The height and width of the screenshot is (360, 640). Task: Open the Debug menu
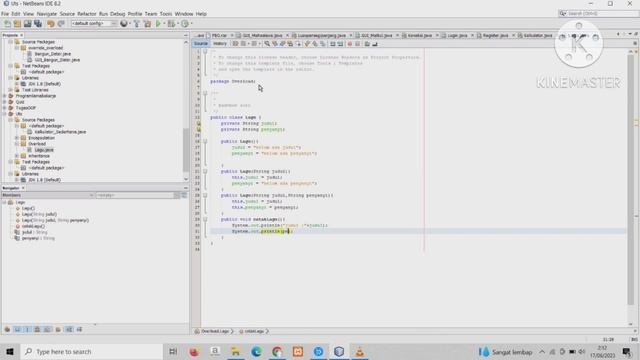coord(118,14)
